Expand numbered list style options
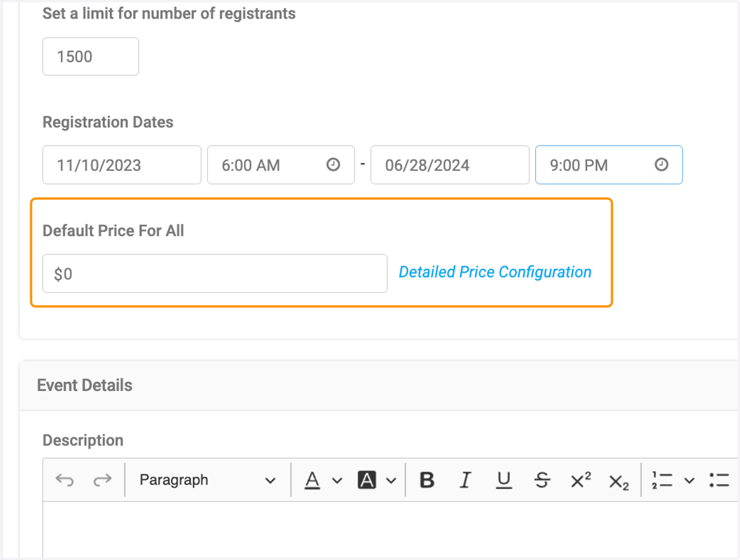The width and height of the screenshot is (740, 560). [x=689, y=480]
